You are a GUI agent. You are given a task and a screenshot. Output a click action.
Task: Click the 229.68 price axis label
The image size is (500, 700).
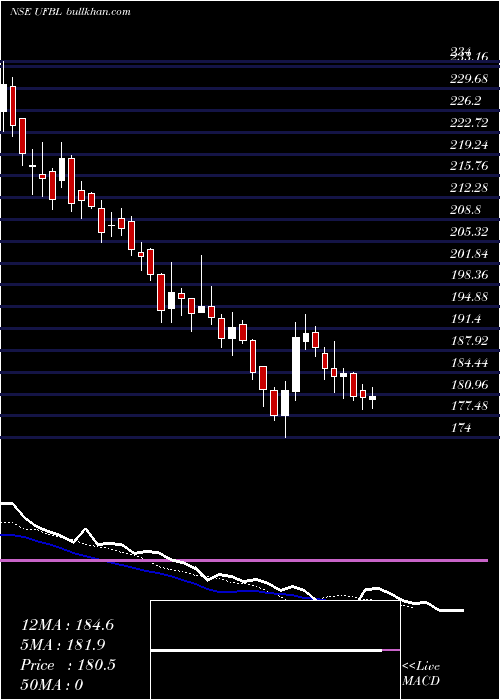coord(469,79)
